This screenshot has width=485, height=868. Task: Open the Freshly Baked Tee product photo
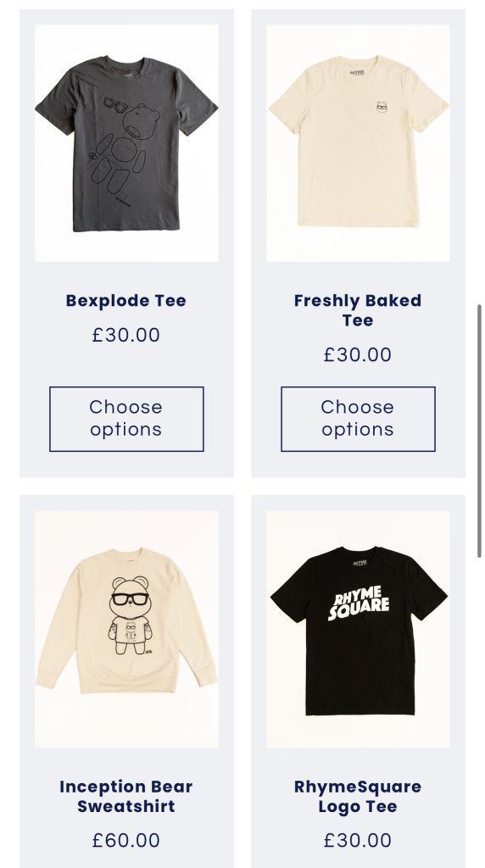358,142
